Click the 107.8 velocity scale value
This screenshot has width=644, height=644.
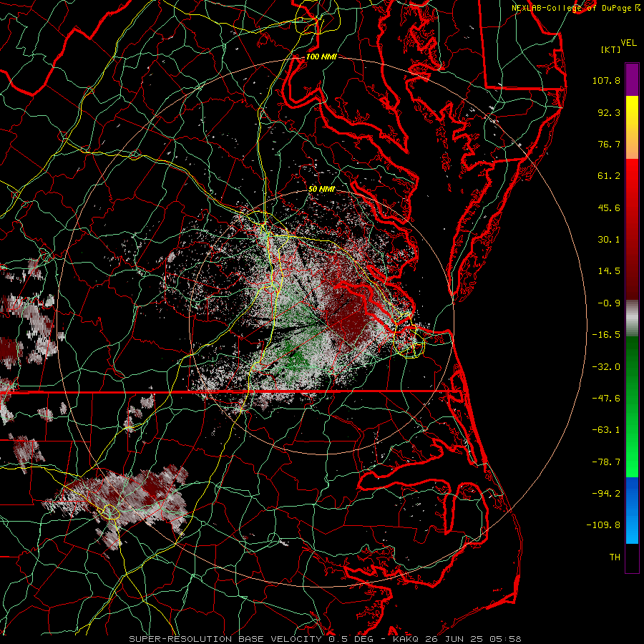606,80
